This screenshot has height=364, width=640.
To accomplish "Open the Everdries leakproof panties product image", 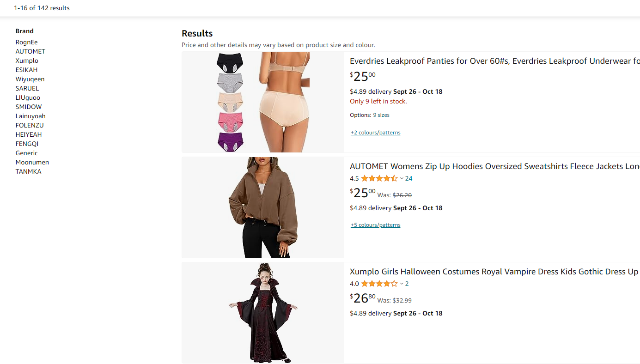I will [262, 102].
